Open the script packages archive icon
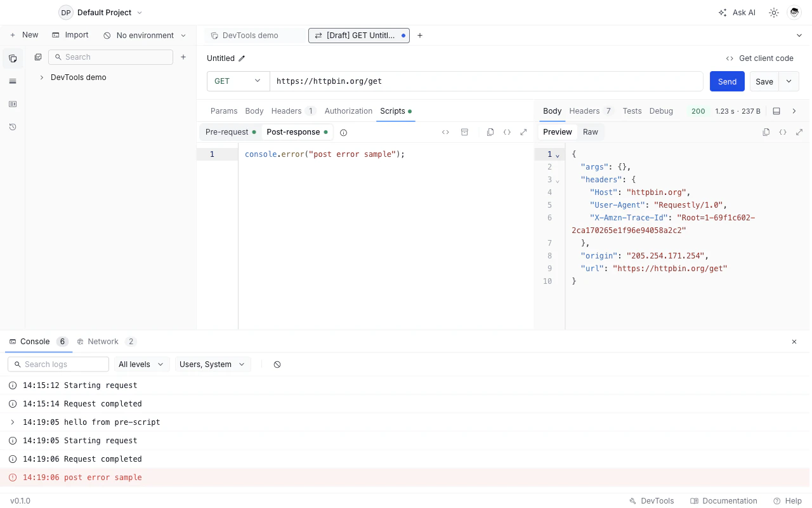Image resolution: width=812 pixels, height=508 pixels. (x=464, y=132)
